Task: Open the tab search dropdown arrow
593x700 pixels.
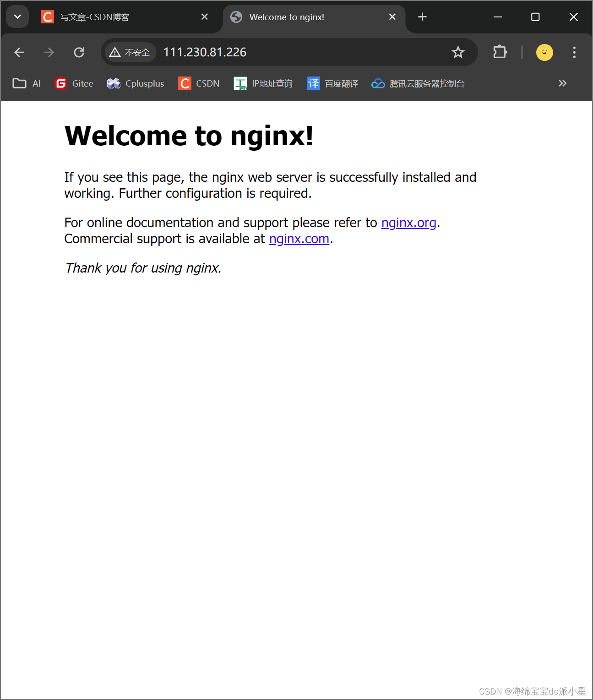Action: (x=17, y=17)
